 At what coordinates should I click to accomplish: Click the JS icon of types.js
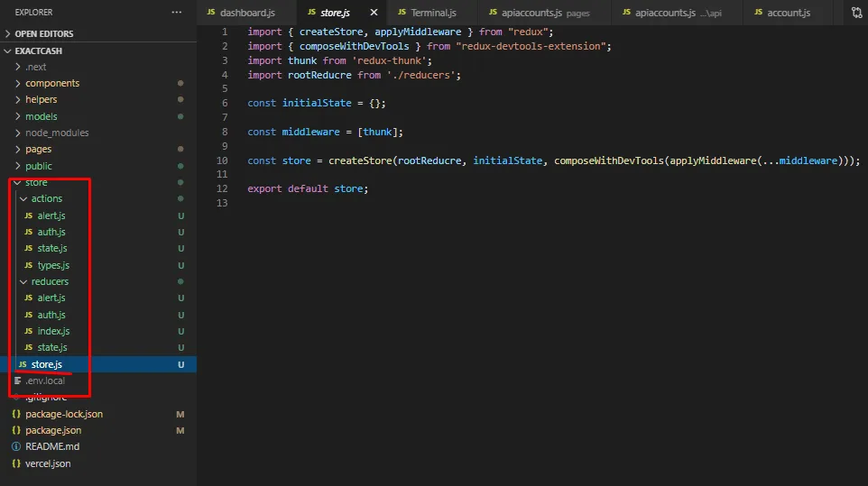pos(28,265)
